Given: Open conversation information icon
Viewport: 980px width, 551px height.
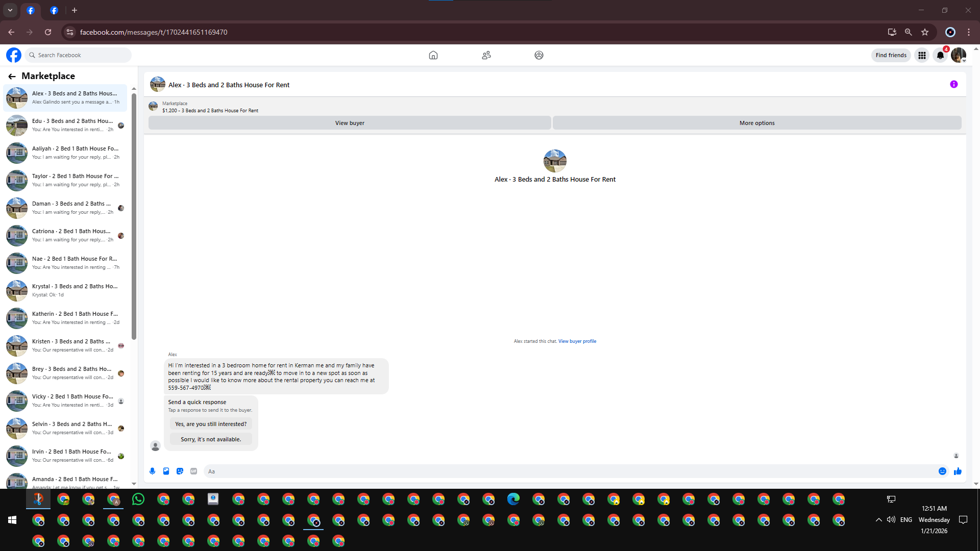Looking at the screenshot, I should [x=954, y=85].
